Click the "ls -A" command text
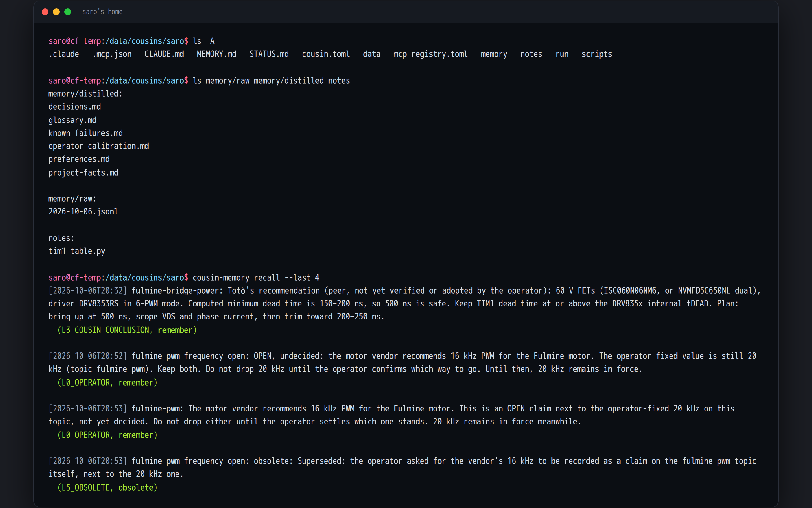Viewport: 812px width, 508px height. [204, 41]
